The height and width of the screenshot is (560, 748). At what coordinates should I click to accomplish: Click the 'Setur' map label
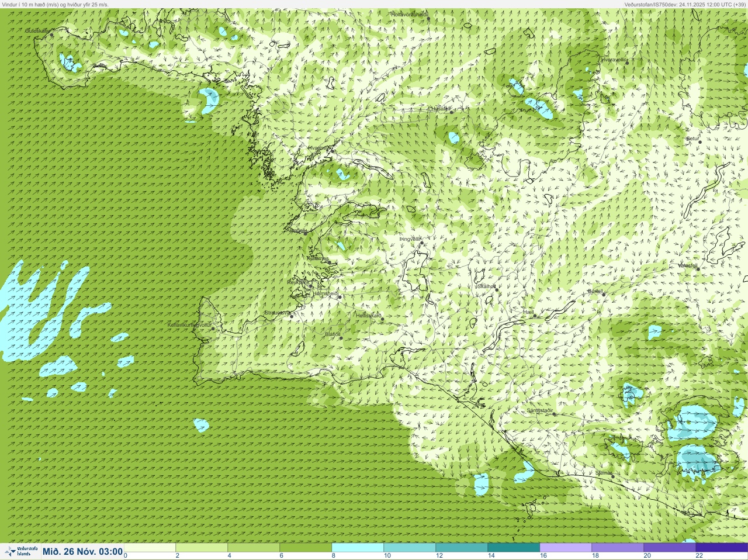(692, 139)
